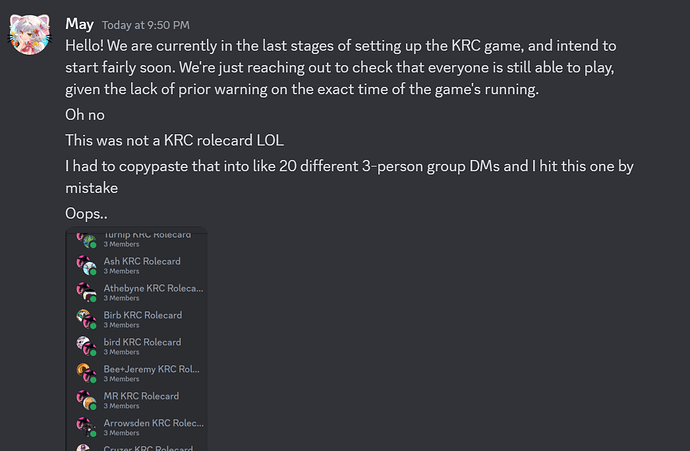Open the Ash KRC Rolecard group DM
The image size is (690, 451).
point(142,262)
